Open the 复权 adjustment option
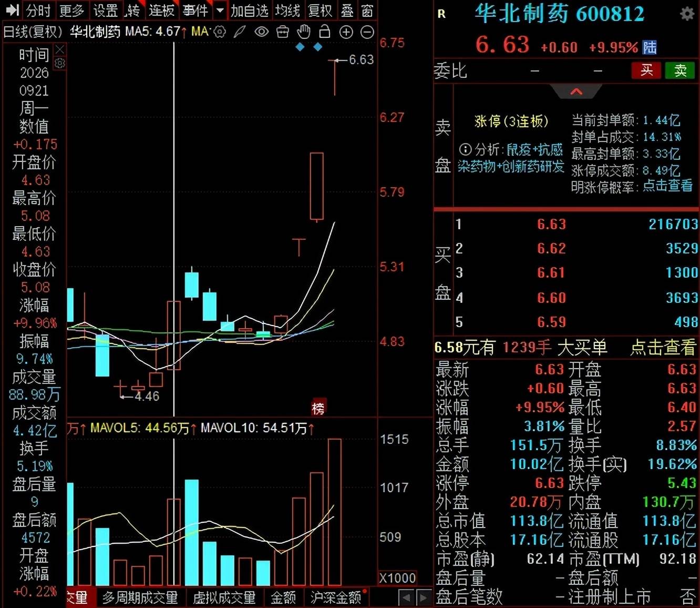 click(320, 10)
